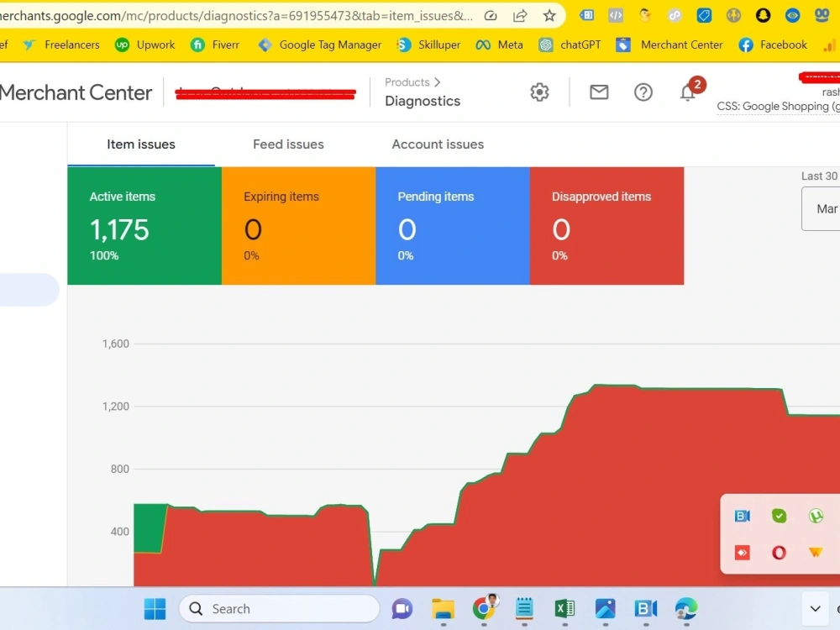Open the black ghost extension icon
The height and width of the screenshot is (630, 840).
click(763, 15)
